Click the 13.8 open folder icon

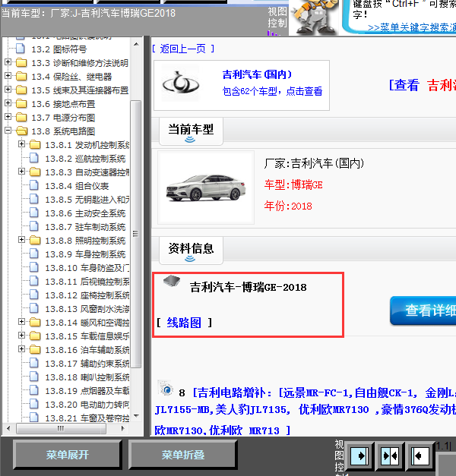[21, 131]
